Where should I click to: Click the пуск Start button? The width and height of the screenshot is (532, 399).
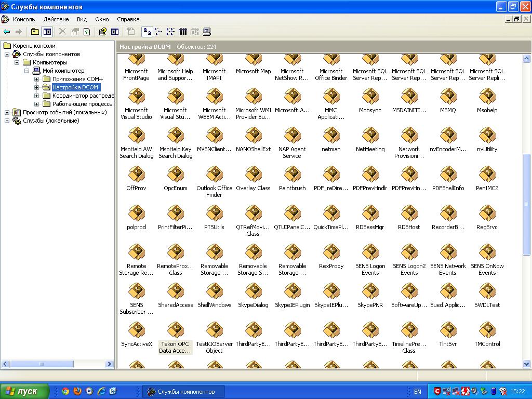tap(24, 391)
